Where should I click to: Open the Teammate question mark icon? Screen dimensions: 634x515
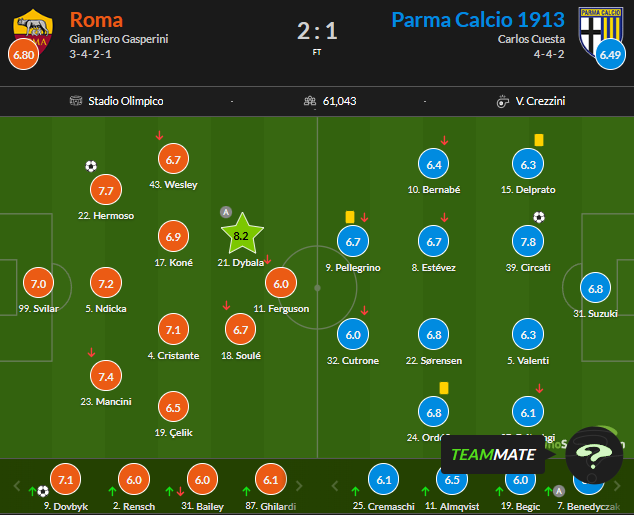tap(595, 459)
